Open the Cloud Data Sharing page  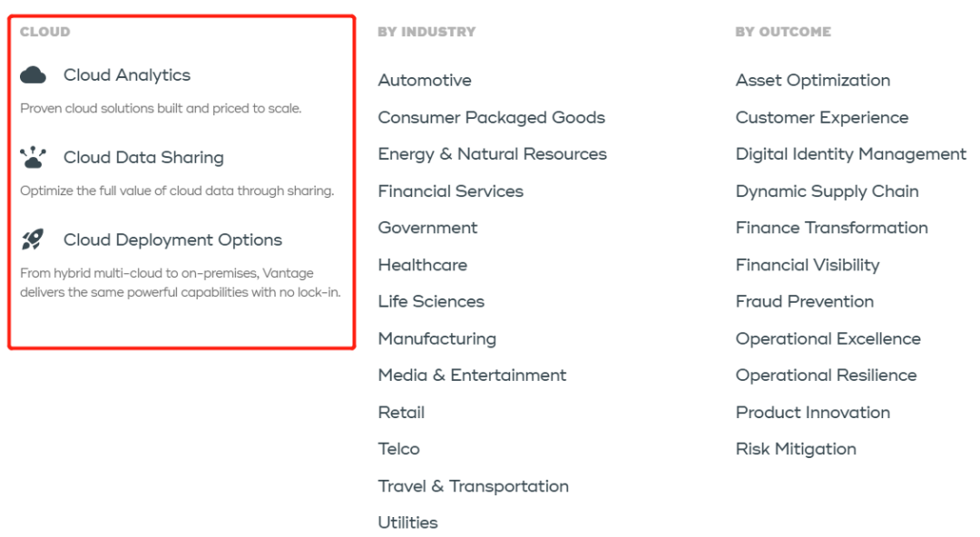click(143, 158)
